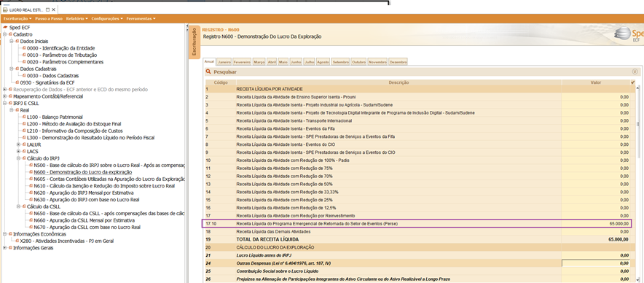This screenshot has height=283, width=644.
Task: Collapse the Cadastro tree node
Action: pyautogui.click(x=4, y=34)
